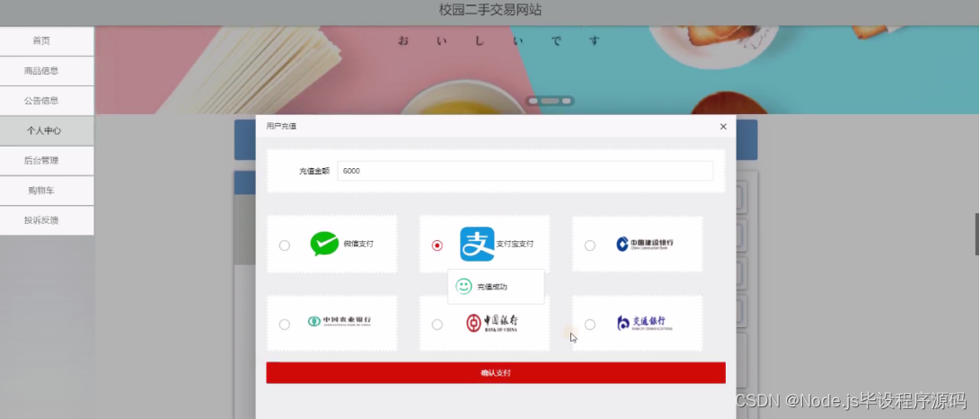
Task: Open 投诉反馈 in the sidebar
Action: point(47,221)
